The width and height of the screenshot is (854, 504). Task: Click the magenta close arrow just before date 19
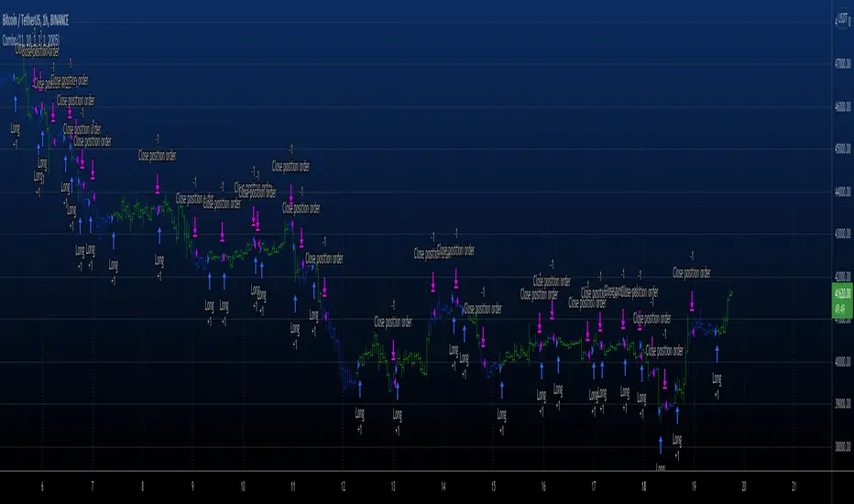(x=692, y=301)
